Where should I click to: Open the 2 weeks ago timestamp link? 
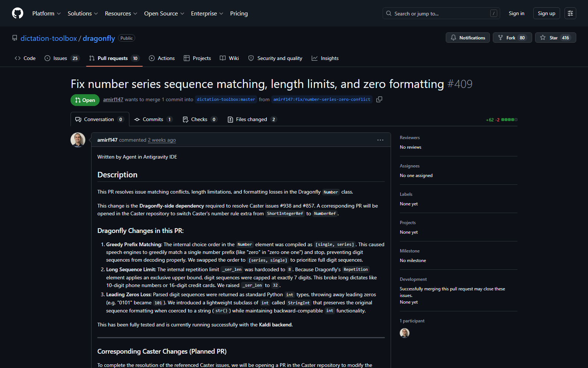(162, 140)
